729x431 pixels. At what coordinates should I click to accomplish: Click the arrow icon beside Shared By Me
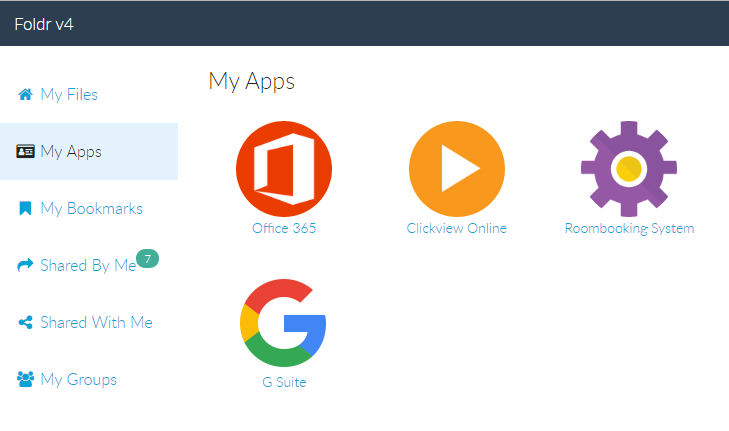(x=25, y=265)
